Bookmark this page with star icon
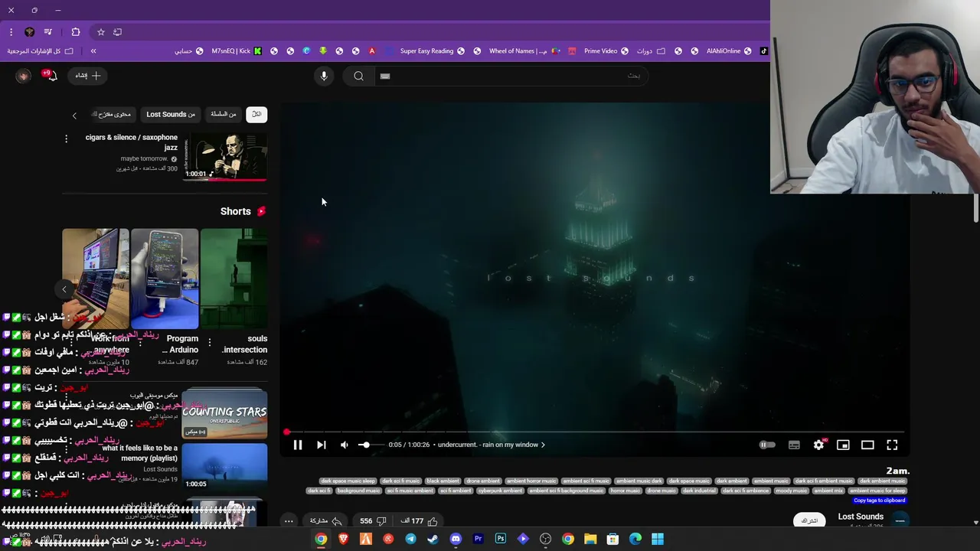The height and width of the screenshot is (551, 980). coord(100,32)
